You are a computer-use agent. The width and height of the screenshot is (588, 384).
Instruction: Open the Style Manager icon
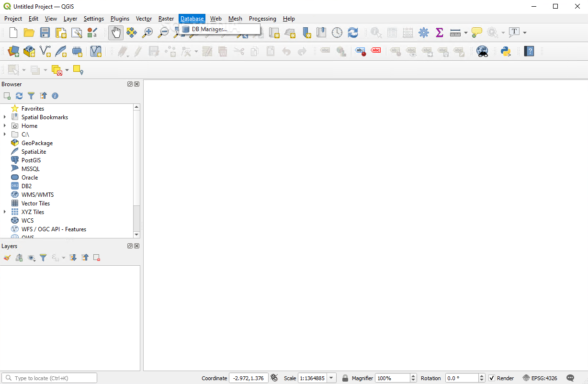(x=92, y=33)
